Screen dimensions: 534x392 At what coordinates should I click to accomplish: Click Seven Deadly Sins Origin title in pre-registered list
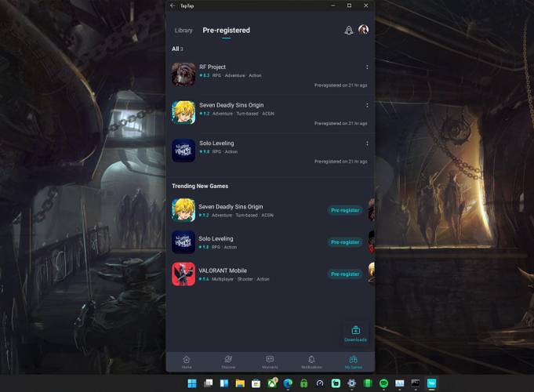click(231, 105)
